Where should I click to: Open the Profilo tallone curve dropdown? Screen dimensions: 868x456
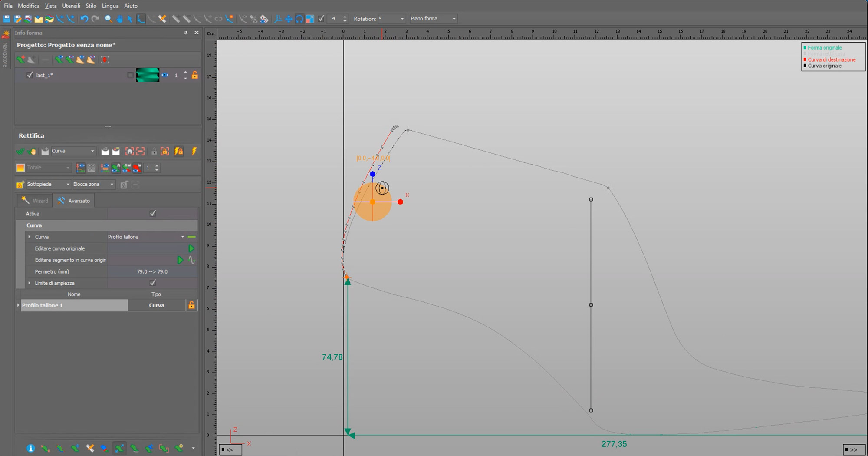tap(182, 237)
